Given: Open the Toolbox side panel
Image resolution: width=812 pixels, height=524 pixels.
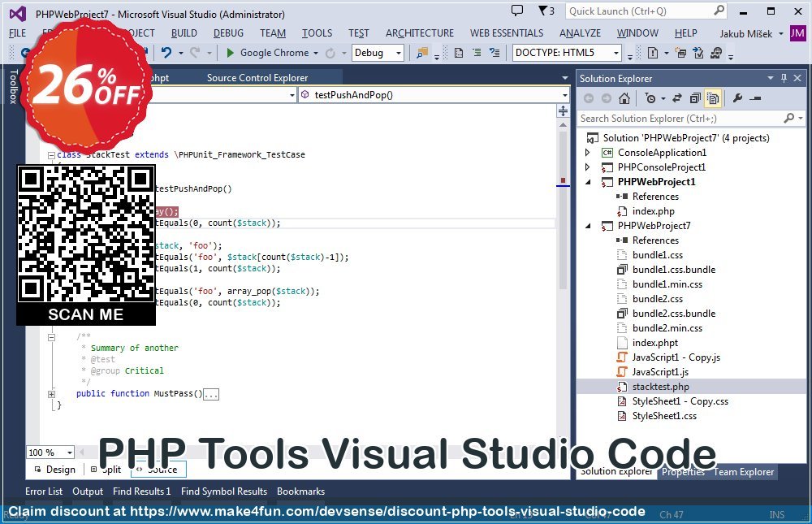Looking at the screenshot, I should 14,87.
